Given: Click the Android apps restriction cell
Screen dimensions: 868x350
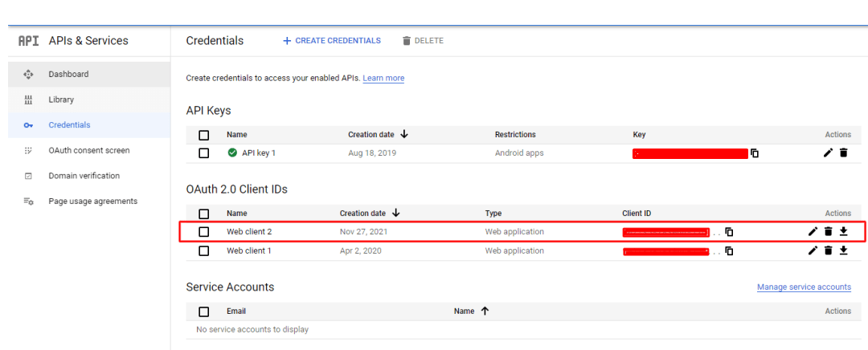Looking at the screenshot, I should [x=519, y=153].
